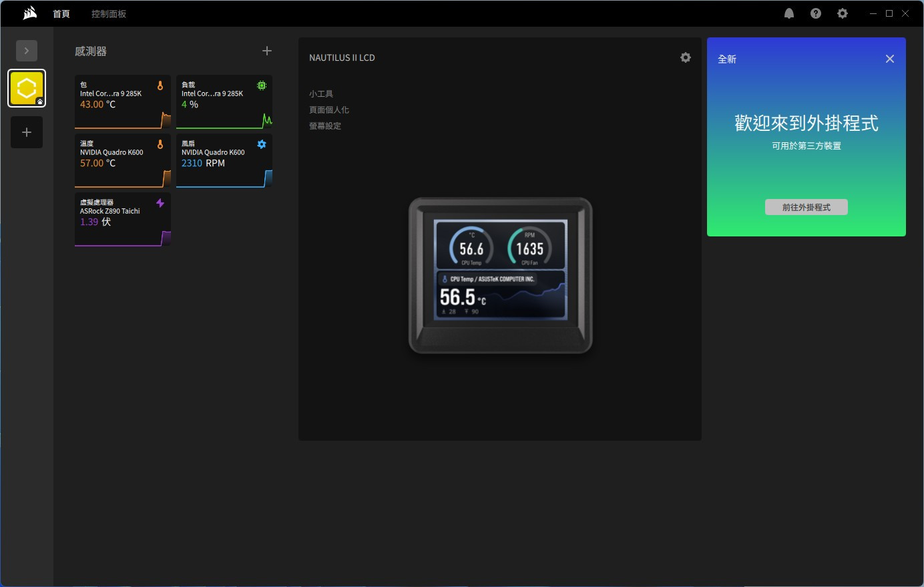Open the 小工具 option
This screenshot has width=924, height=587.
[321, 94]
